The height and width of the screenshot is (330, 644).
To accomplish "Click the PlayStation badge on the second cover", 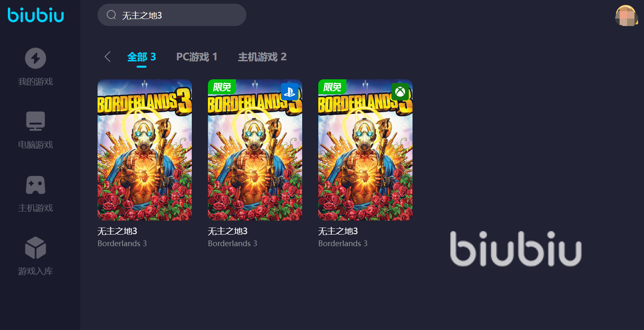I will (x=289, y=91).
